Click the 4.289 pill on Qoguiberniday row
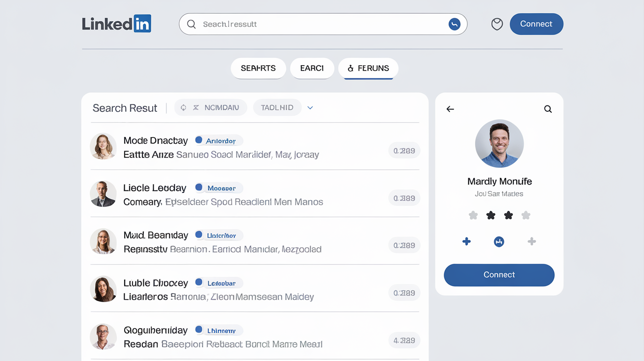Screen dimensions: 644x361 pos(404,340)
